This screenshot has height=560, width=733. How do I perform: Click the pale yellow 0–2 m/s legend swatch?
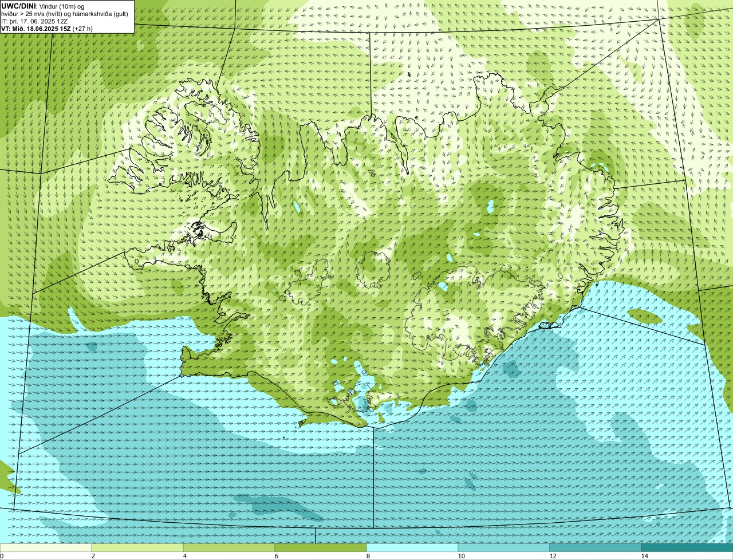tap(46, 548)
